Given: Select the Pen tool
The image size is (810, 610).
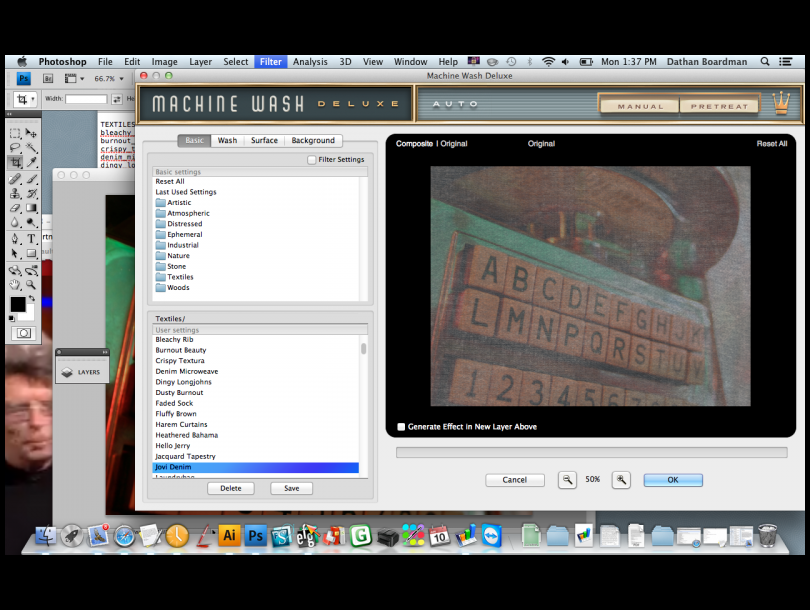Looking at the screenshot, I should (15, 239).
